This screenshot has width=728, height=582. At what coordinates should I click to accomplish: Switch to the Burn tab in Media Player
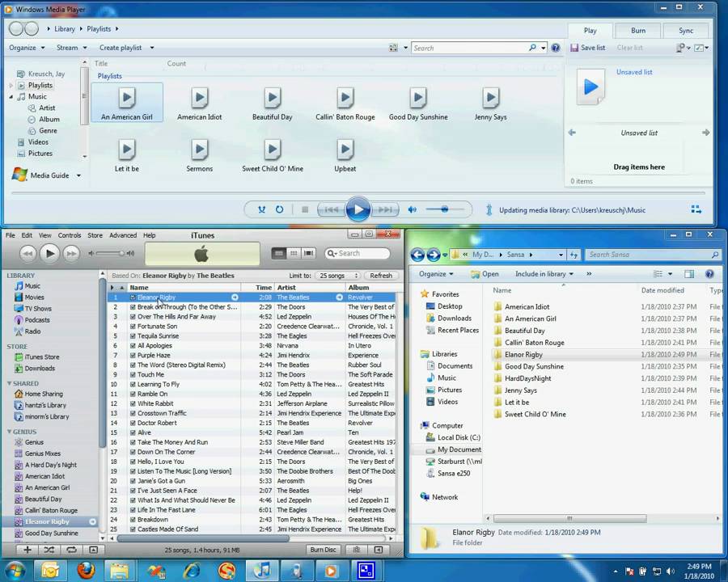pyautogui.click(x=638, y=31)
